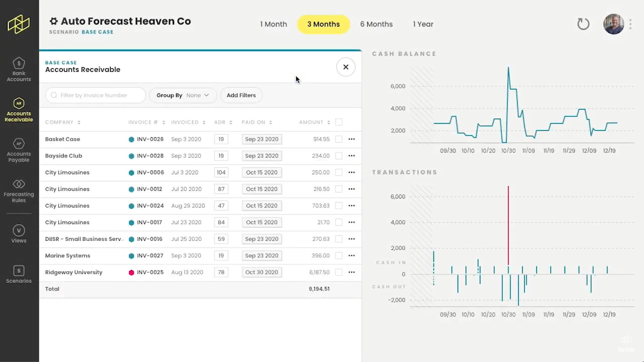The image size is (644, 362).
Task: Click the Auto Forecast Heaven Co settings gear
Action: pos(54,21)
